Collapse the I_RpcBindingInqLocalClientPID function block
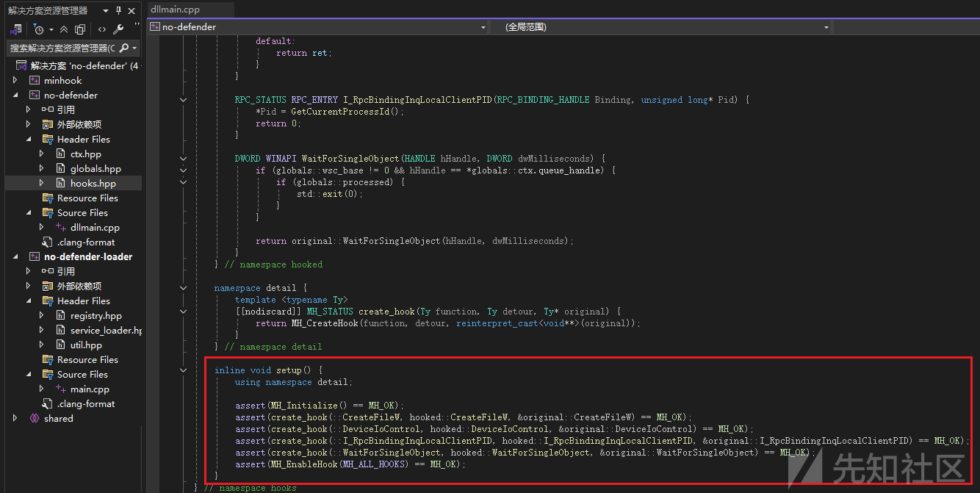This screenshot has height=493, width=980. point(184,100)
